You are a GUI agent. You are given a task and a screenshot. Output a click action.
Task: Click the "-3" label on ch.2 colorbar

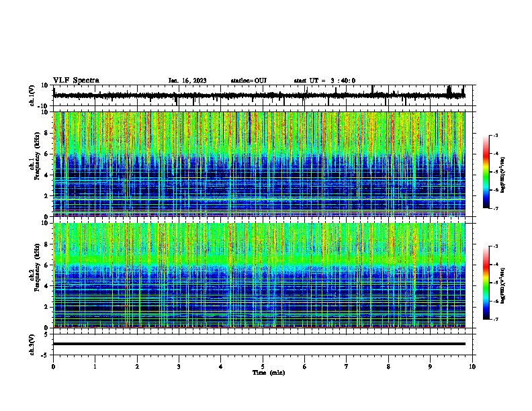coord(495,246)
